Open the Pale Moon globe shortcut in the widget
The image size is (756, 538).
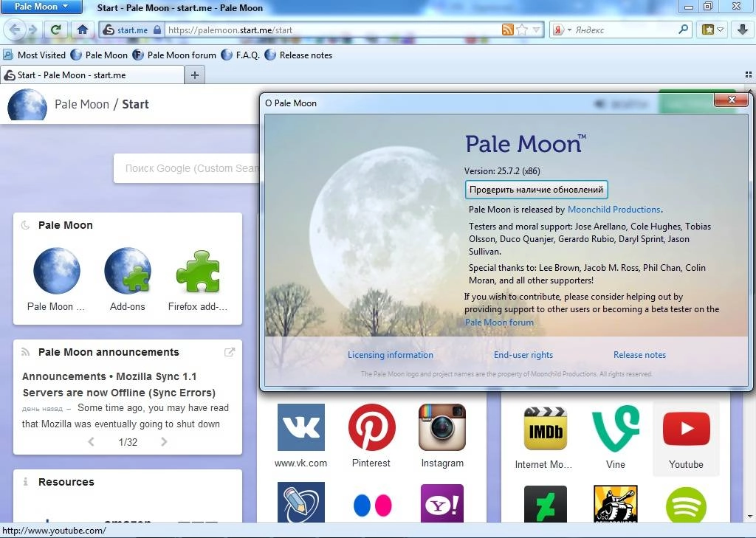click(56, 270)
